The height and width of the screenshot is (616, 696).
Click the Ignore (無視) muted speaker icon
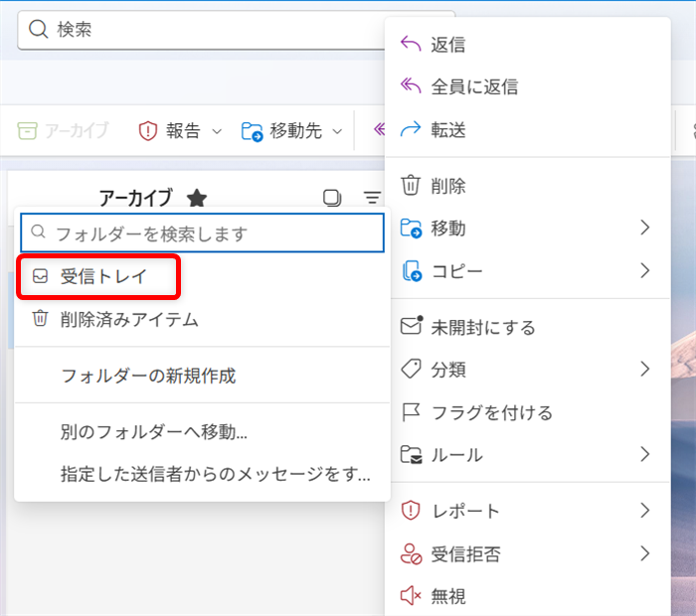coord(410,596)
